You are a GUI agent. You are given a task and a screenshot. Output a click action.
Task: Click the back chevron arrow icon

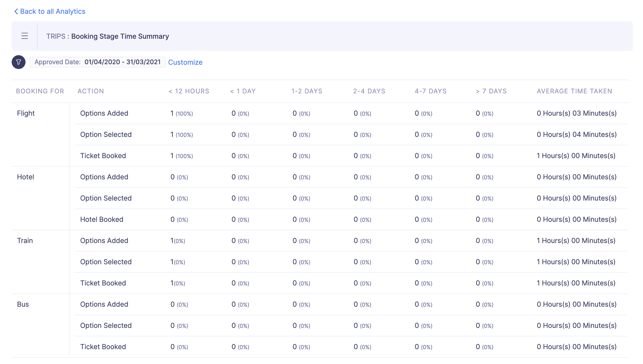click(16, 11)
